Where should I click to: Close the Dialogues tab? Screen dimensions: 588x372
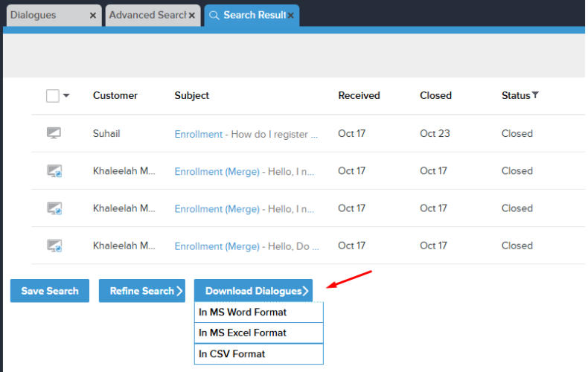coord(92,16)
